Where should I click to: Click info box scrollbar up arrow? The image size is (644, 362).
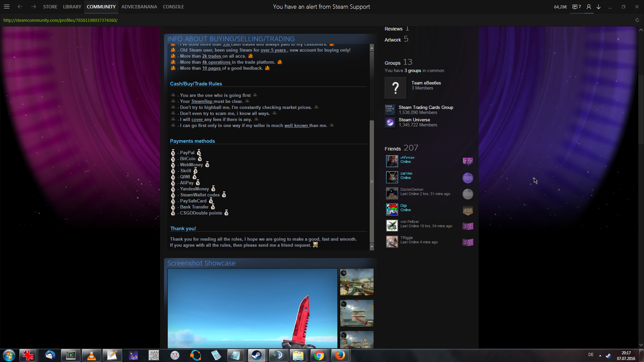pos(372,48)
